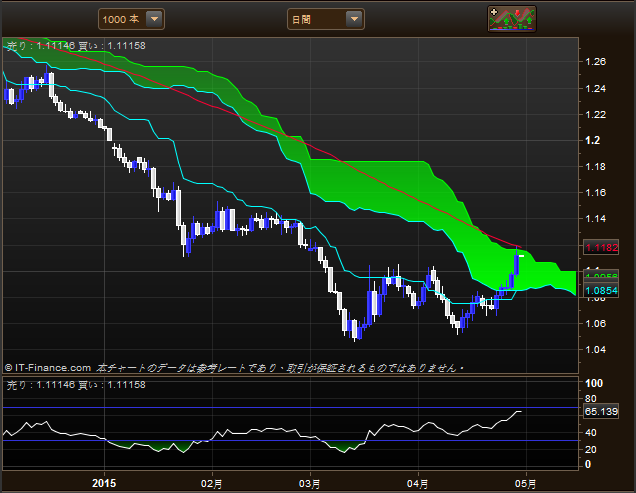Select the 1.14 price axis label
Screen dimensions: 636x493
(x=595, y=219)
